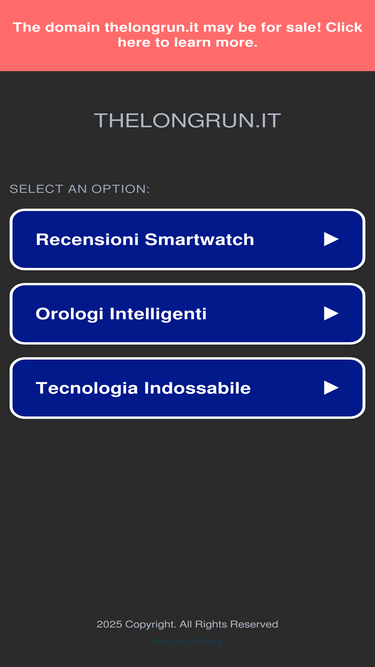Viewport: 375px width, 667px height.
Task: Click the 'Select an option' label
Action: click(x=80, y=189)
